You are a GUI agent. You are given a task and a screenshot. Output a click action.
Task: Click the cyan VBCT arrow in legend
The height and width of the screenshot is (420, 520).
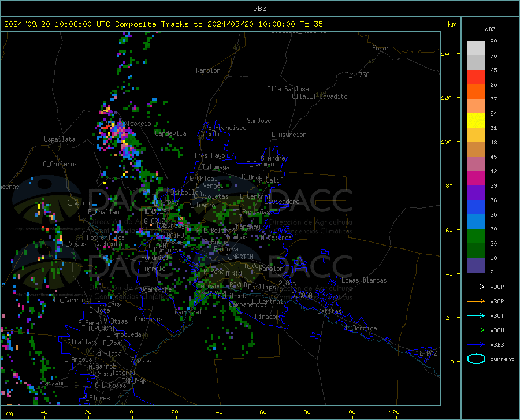476,315
